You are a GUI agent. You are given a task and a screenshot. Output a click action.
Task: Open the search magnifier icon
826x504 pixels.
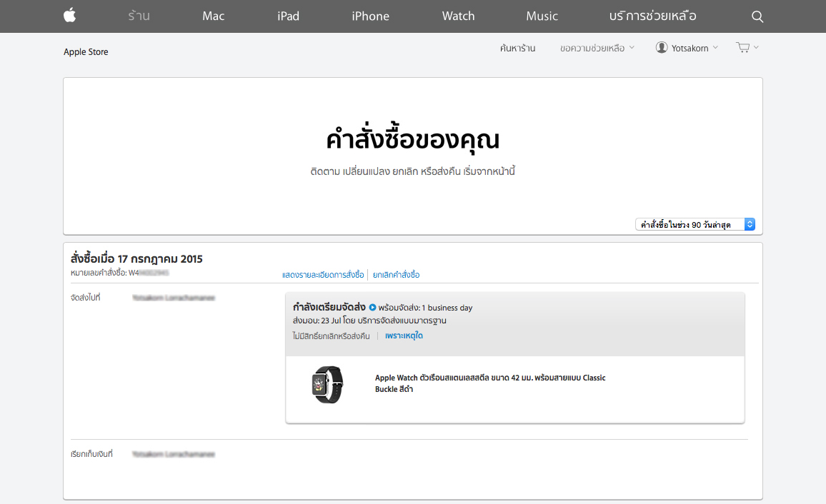pyautogui.click(x=757, y=16)
